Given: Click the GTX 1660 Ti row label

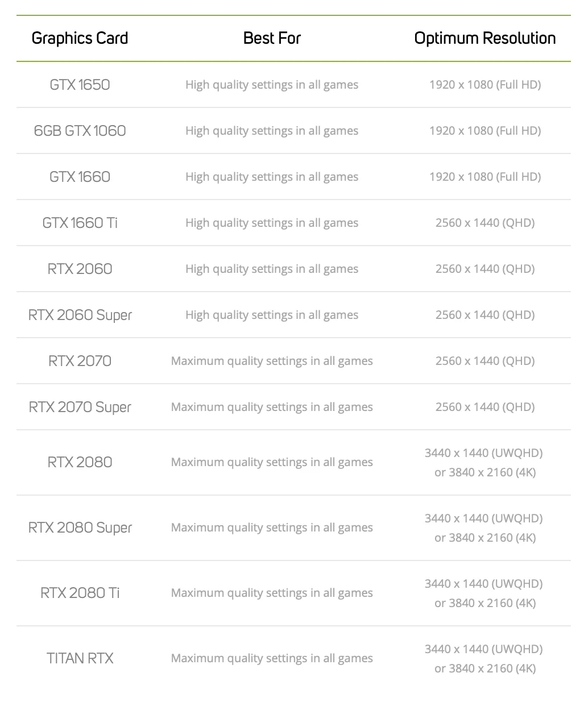Looking at the screenshot, I should [x=80, y=223].
